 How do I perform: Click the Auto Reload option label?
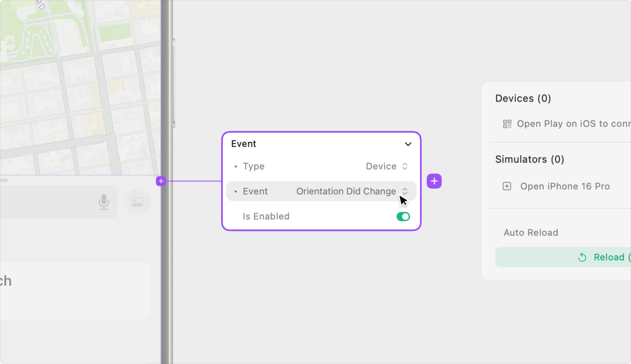tap(531, 233)
